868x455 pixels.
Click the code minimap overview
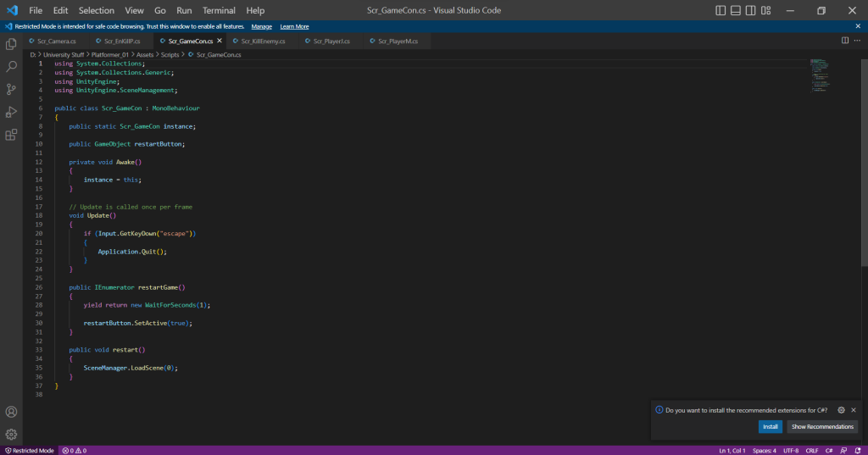tap(819, 76)
